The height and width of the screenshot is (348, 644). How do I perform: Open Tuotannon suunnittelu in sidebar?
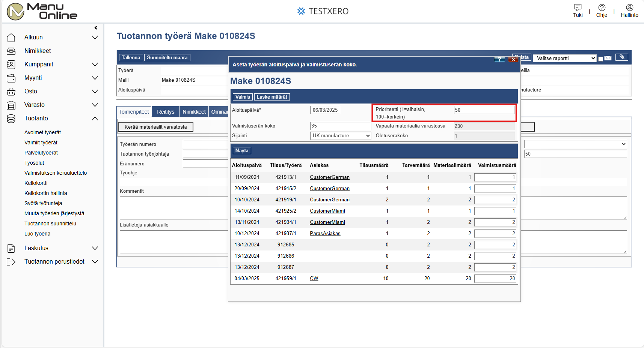pyautogui.click(x=50, y=223)
